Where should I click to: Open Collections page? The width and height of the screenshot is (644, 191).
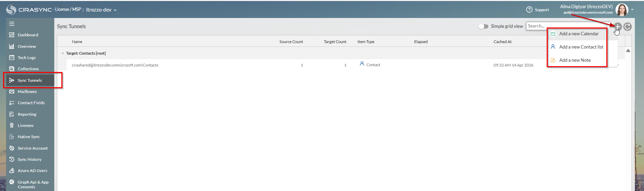[28, 69]
